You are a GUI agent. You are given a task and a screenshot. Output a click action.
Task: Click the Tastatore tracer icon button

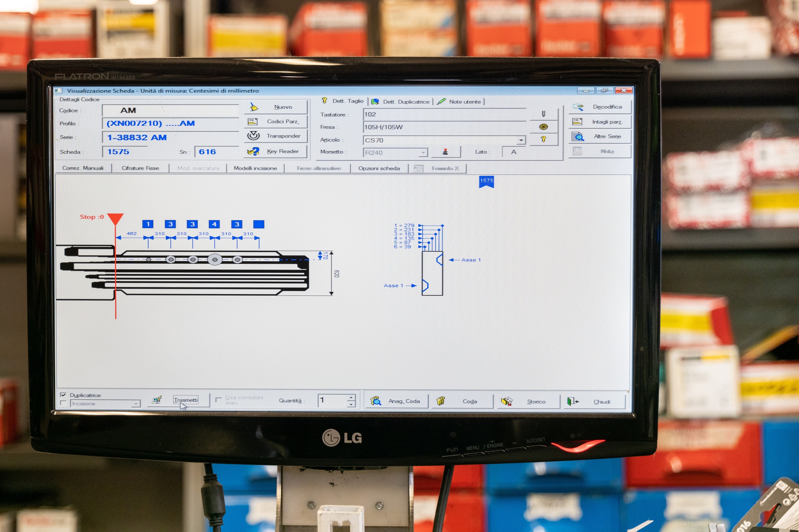[x=543, y=114]
